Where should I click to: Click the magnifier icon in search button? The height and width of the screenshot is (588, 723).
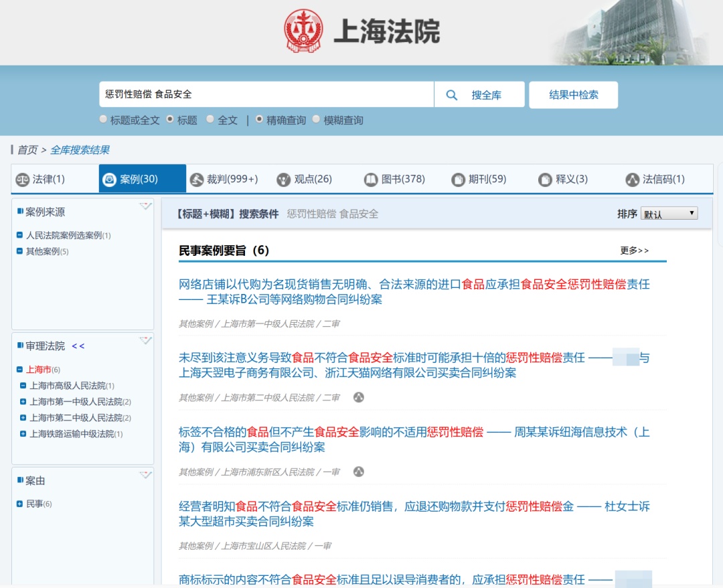point(451,95)
